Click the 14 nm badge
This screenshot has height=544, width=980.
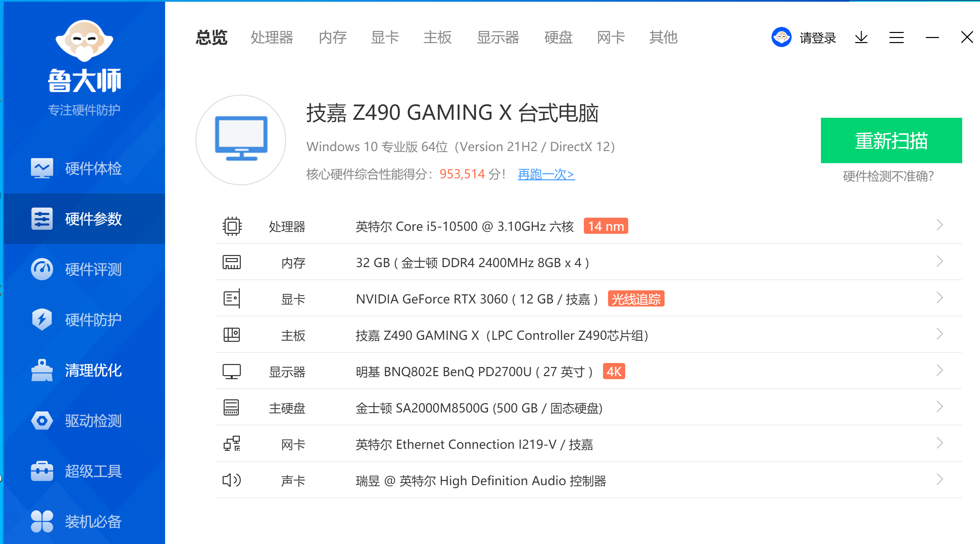[606, 226]
